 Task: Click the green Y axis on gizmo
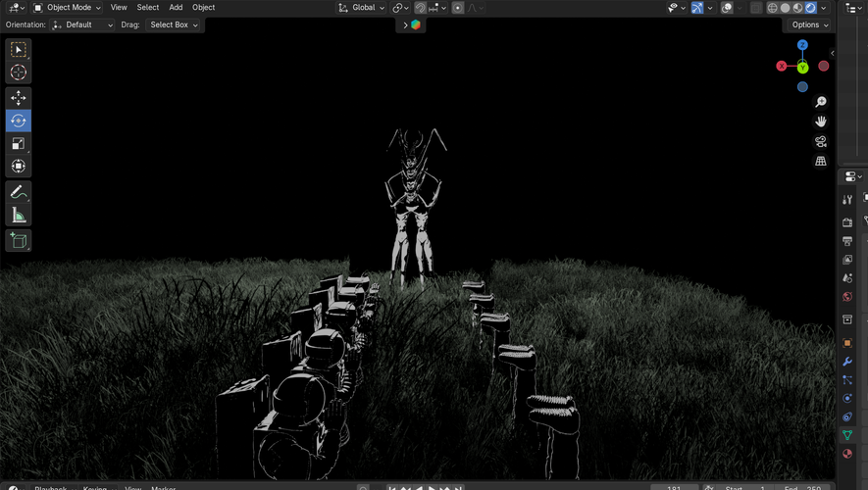tap(802, 68)
